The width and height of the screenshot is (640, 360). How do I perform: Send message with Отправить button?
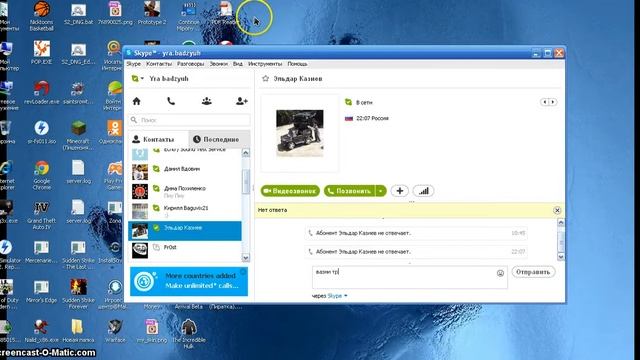[x=533, y=272]
